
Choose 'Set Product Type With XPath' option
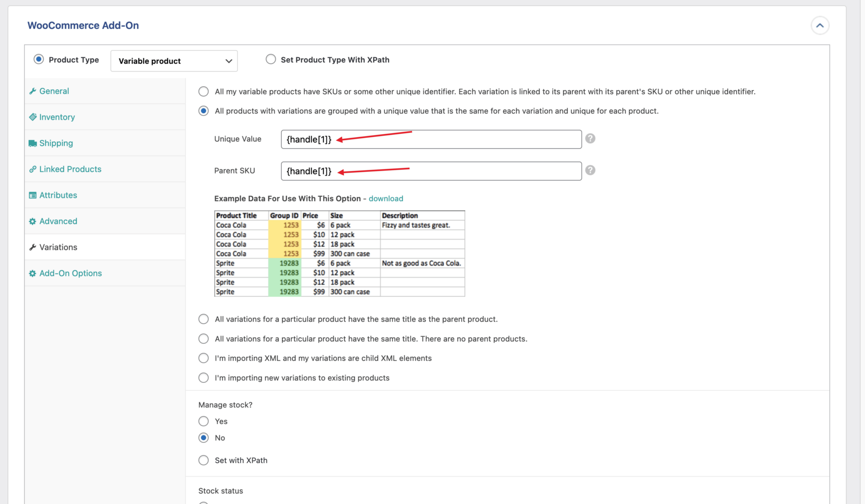coord(271,59)
